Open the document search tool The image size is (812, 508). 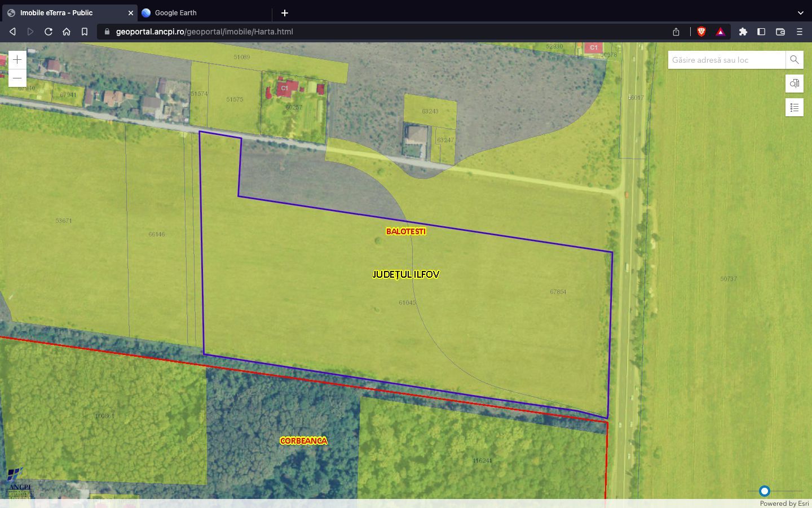[794, 84]
